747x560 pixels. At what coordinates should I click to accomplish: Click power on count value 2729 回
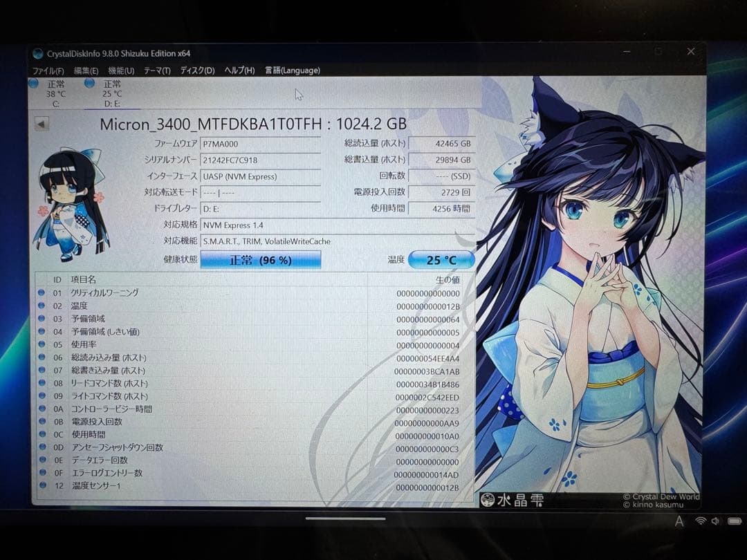tap(441, 192)
